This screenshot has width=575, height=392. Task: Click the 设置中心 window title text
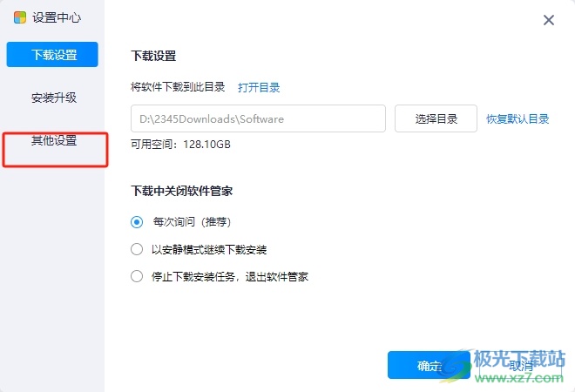click(x=57, y=18)
